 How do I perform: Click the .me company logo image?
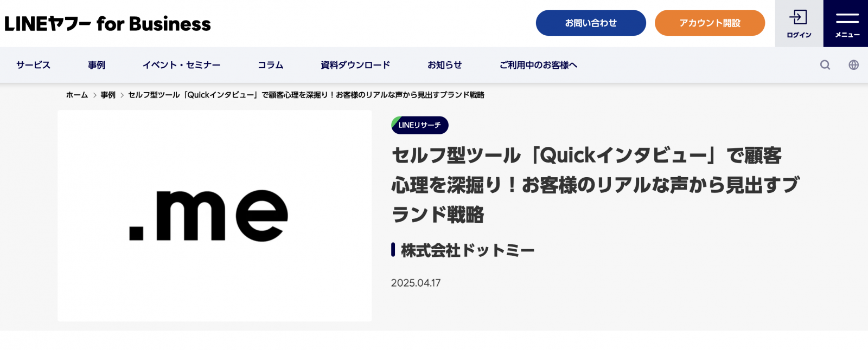(x=215, y=216)
